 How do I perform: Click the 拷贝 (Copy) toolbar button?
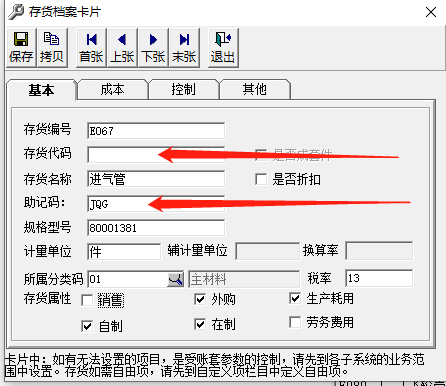pyautogui.click(x=52, y=48)
